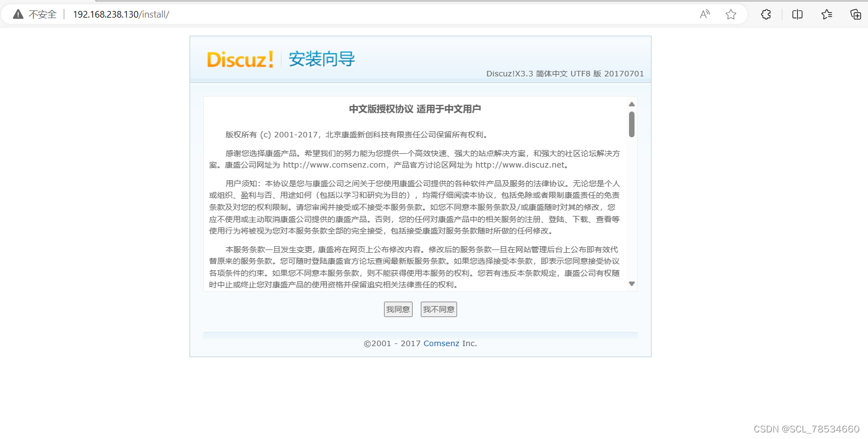The height and width of the screenshot is (439, 868).
Task: Click the Discuz! logo
Action: coord(240,59)
